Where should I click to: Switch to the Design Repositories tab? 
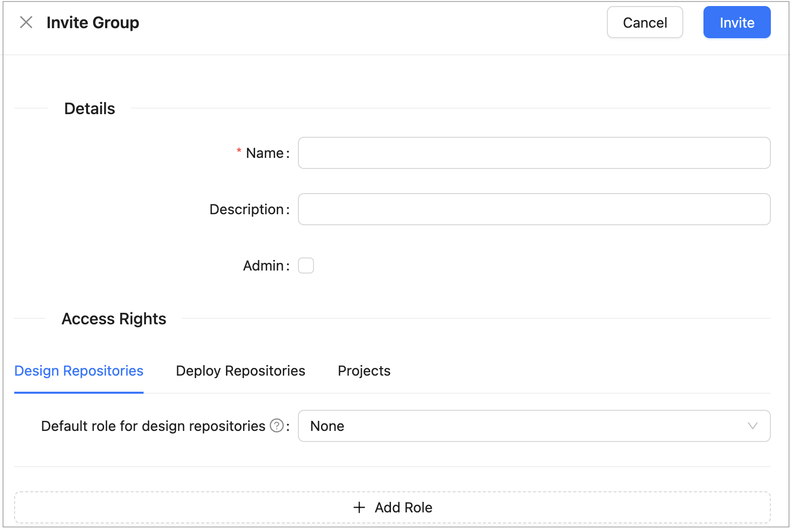79,371
